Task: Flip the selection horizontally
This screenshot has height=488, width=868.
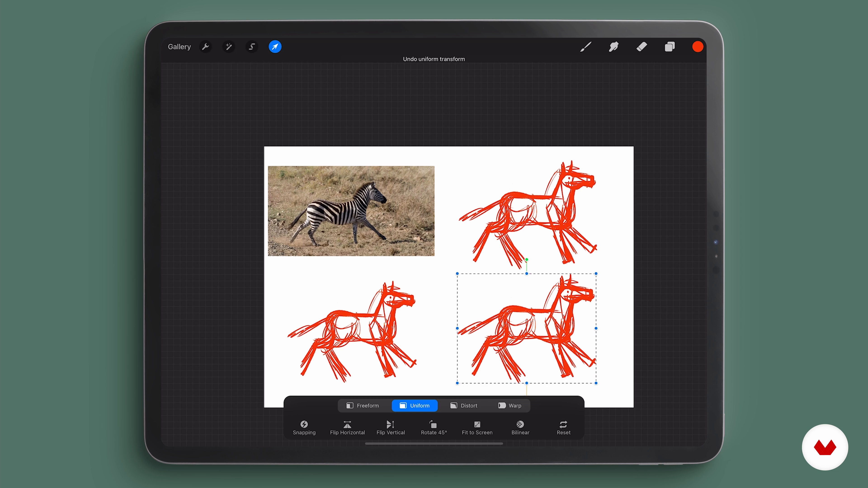Action: pyautogui.click(x=347, y=428)
